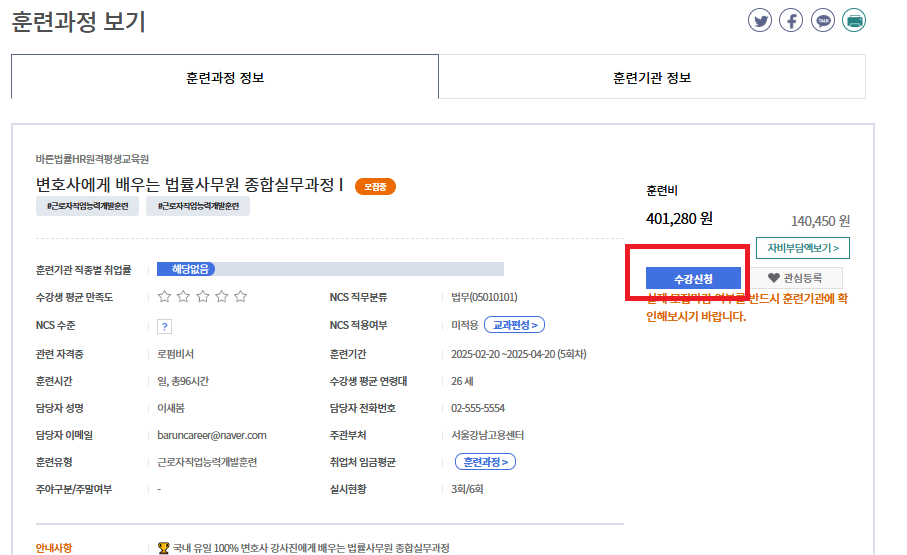Screen dimensions: 907x555
Task: Share this page via Facebook icon
Action: 791,20
